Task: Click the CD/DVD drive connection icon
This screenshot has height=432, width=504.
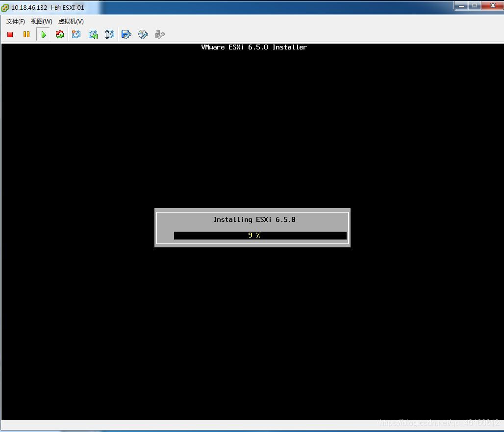Action: [x=143, y=34]
